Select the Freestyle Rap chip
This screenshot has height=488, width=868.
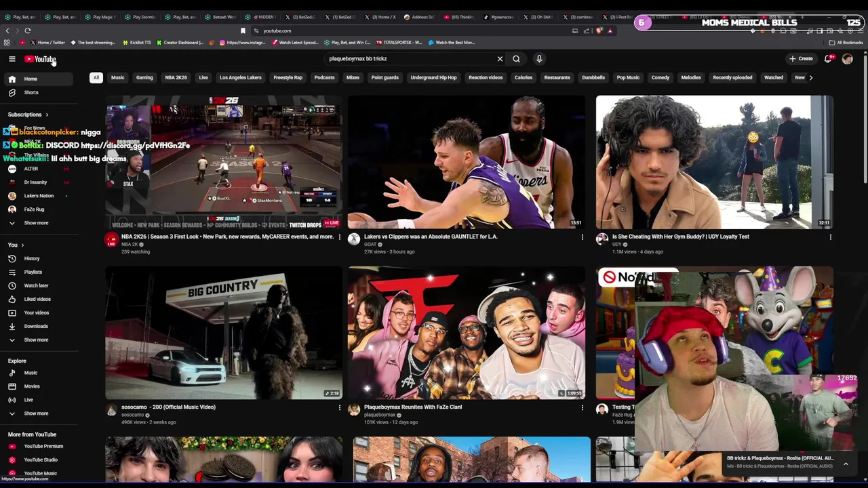tap(288, 77)
